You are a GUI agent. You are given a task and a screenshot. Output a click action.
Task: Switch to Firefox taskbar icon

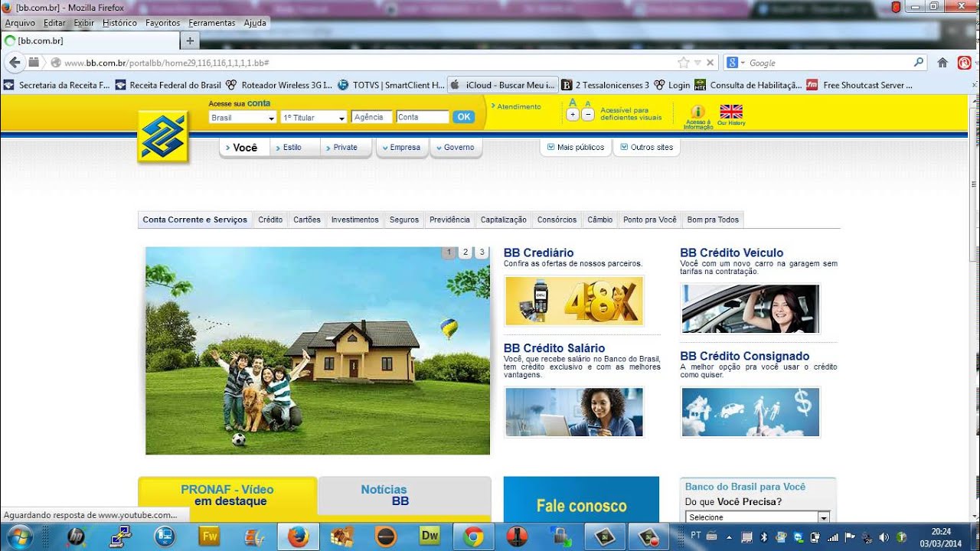(297, 536)
